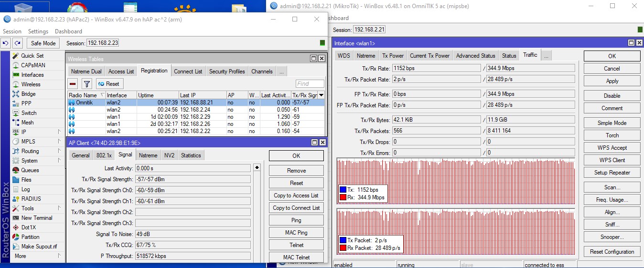Open the funnel Filter icon in Wireless Tables
This screenshot has width=644, height=268.
pos(86,84)
